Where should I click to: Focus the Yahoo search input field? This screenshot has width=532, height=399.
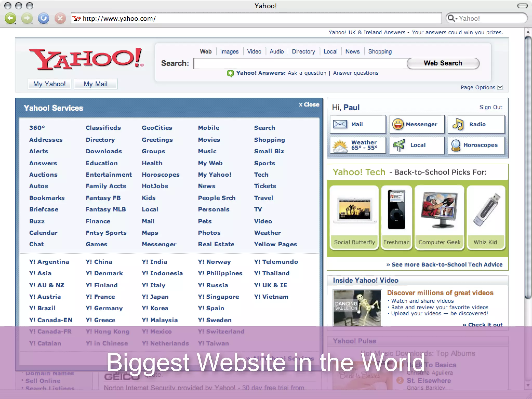pos(300,64)
